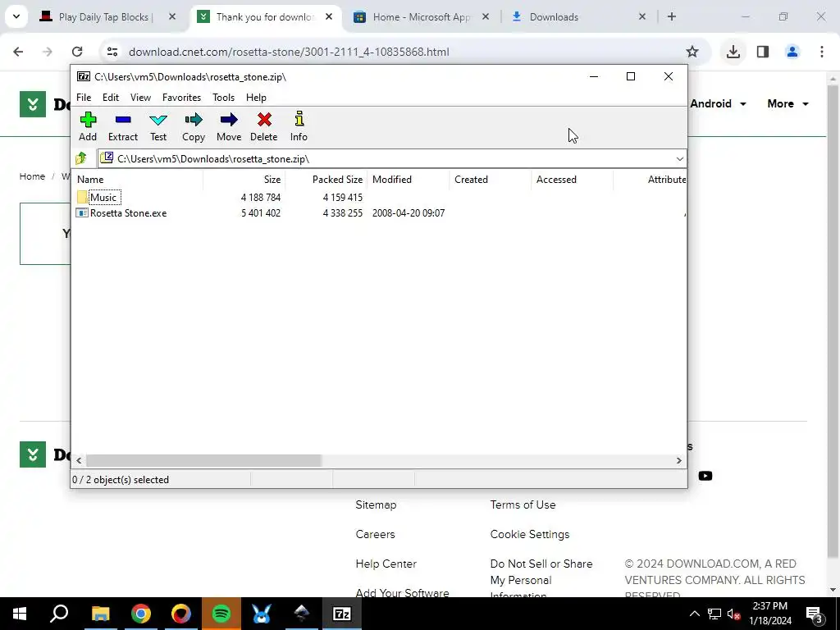Expand the More menu on CNET
The width and height of the screenshot is (840, 630).
pos(787,103)
